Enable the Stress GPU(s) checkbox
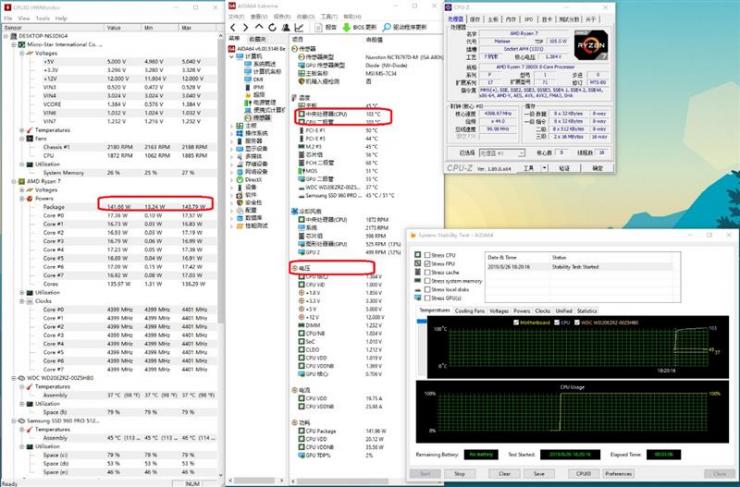Image resolution: width=740 pixels, height=487 pixels. tap(427, 298)
